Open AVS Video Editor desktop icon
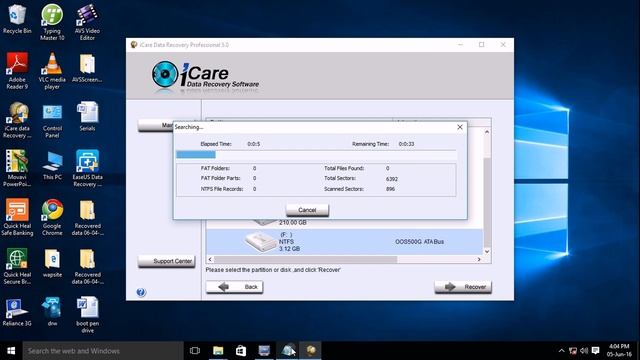The width and height of the screenshot is (640, 360). pos(87,22)
